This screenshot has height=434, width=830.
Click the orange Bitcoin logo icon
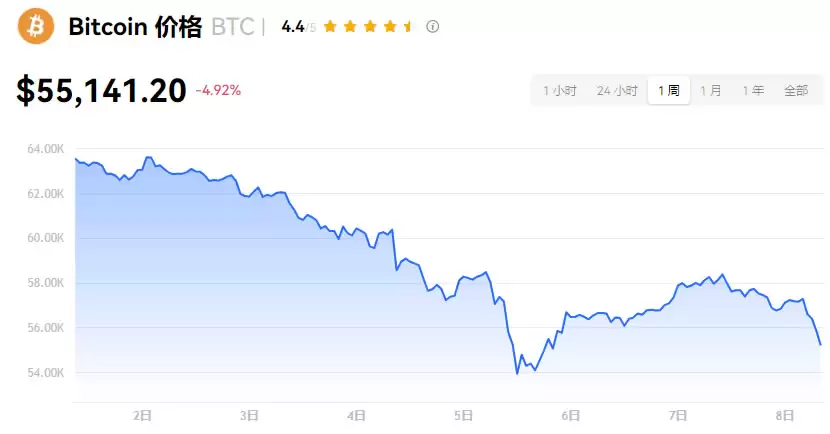[x=37, y=26]
